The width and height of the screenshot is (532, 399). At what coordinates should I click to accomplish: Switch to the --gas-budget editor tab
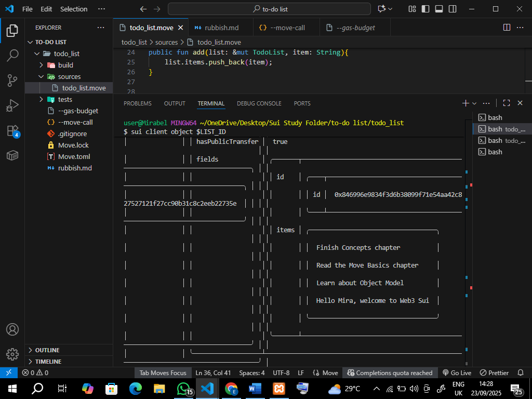pos(355,28)
